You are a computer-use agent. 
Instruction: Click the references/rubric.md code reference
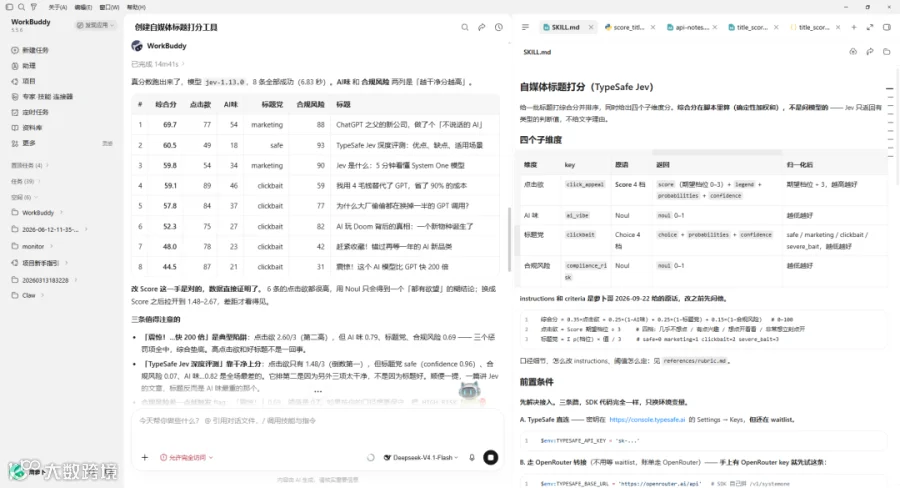695,361
